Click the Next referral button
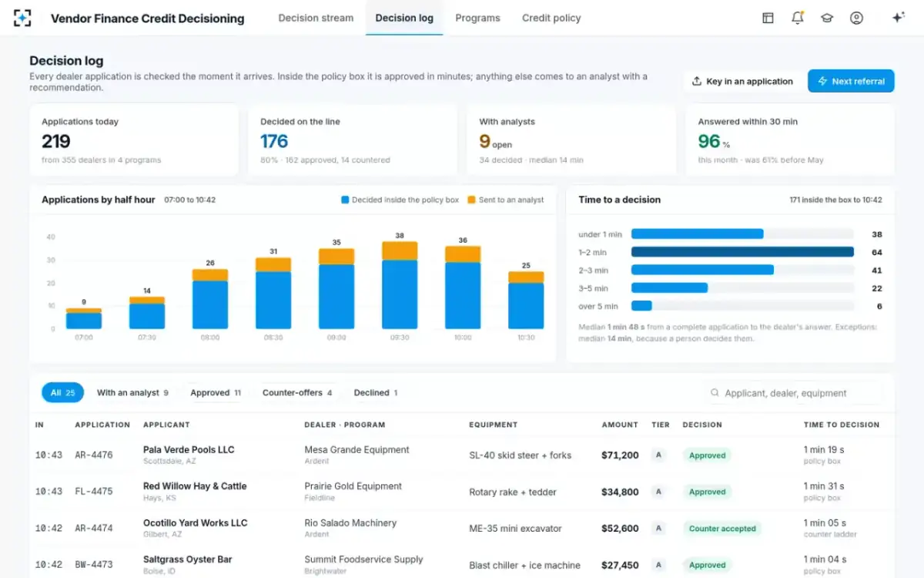 tap(851, 81)
